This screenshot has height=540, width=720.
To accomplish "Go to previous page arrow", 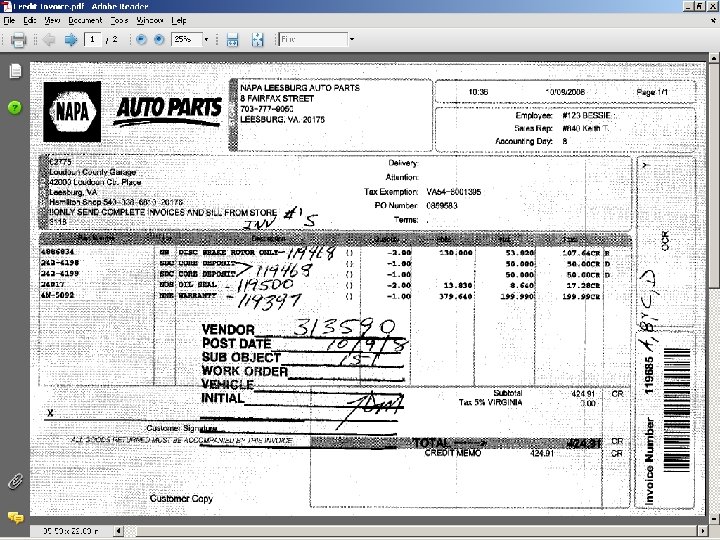I will point(49,40).
